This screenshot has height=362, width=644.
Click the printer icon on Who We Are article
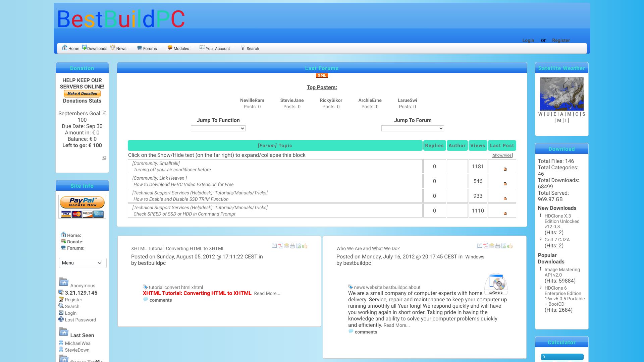tap(498, 246)
